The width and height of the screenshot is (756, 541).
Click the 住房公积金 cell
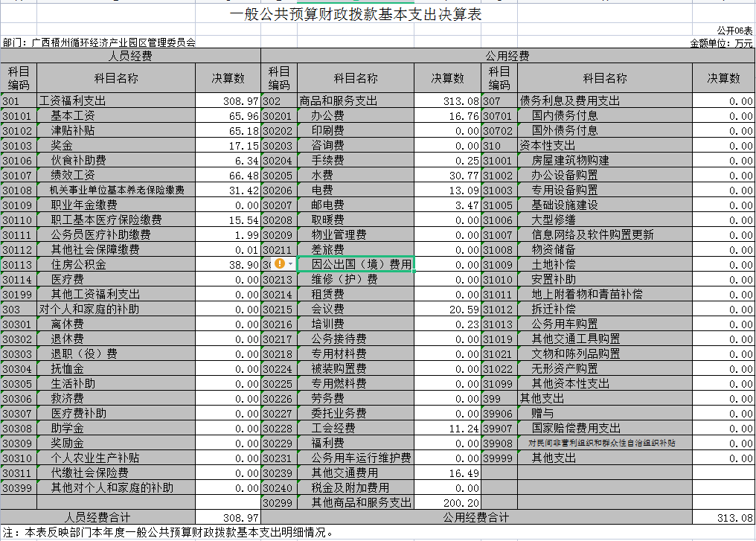(116, 265)
